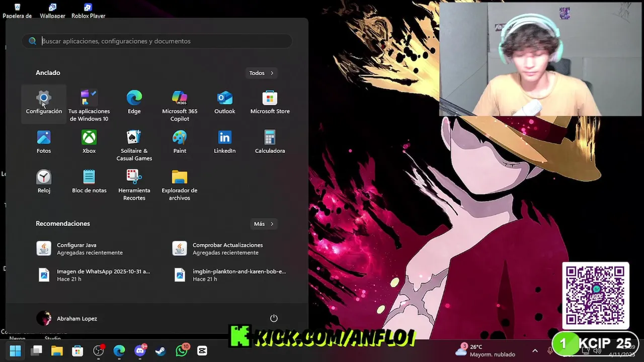Launch Herramienta Recortes
This screenshot has height=362, width=644.
click(x=134, y=186)
